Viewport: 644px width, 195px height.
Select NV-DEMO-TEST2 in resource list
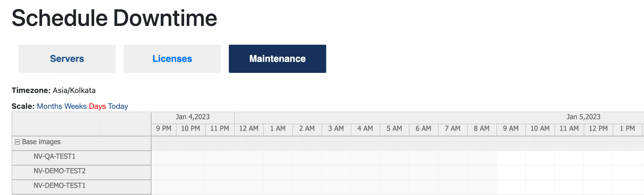[x=60, y=171]
